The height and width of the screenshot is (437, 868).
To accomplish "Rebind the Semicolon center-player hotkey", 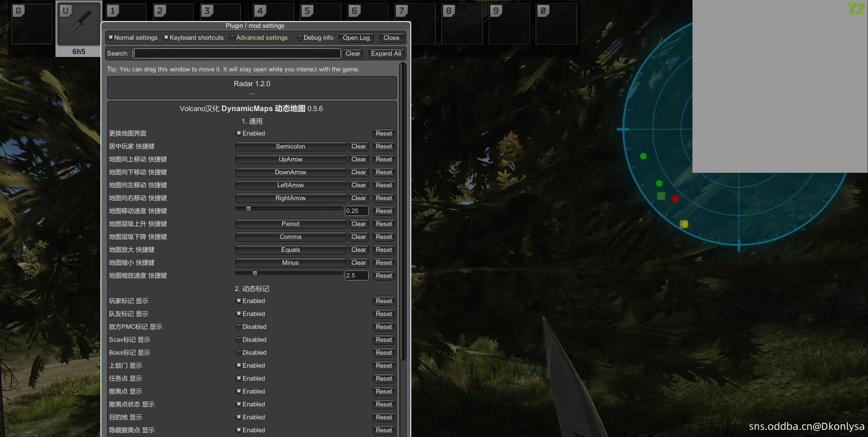I will coord(291,146).
